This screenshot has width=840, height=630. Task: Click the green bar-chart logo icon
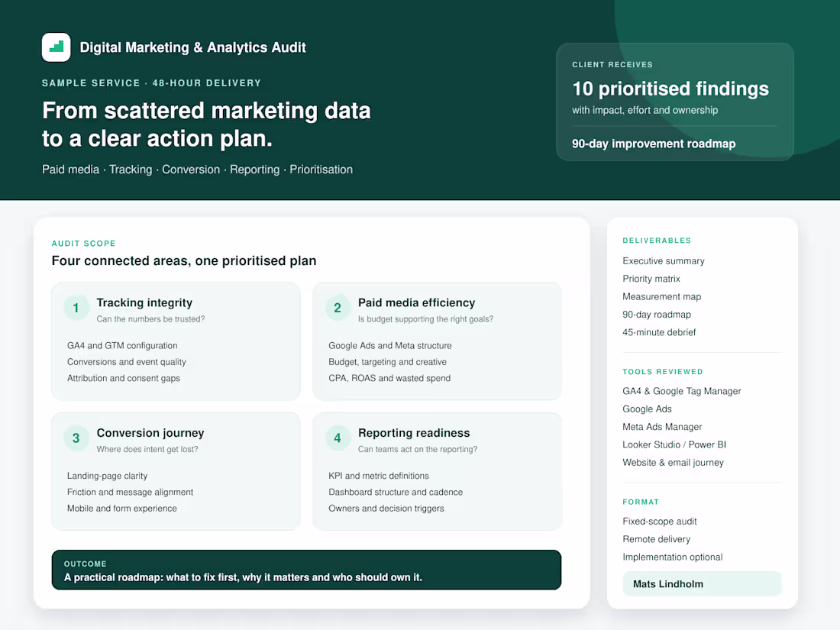tap(57, 47)
